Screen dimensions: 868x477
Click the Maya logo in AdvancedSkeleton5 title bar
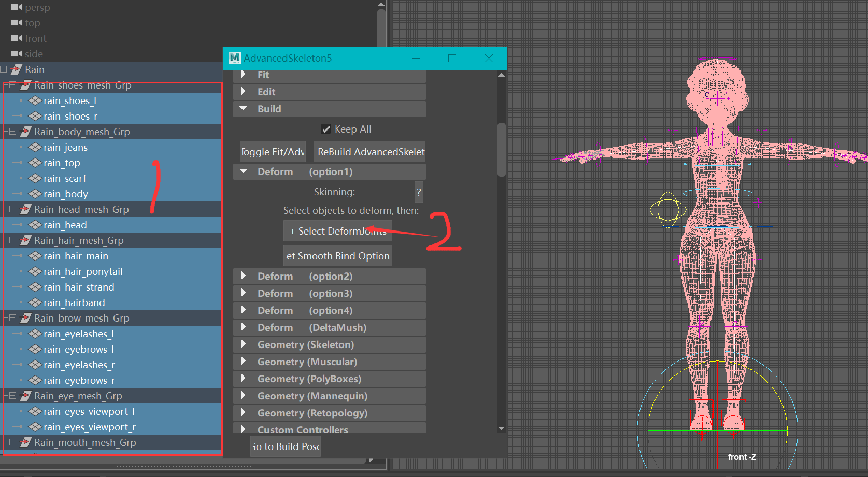[235, 58]
